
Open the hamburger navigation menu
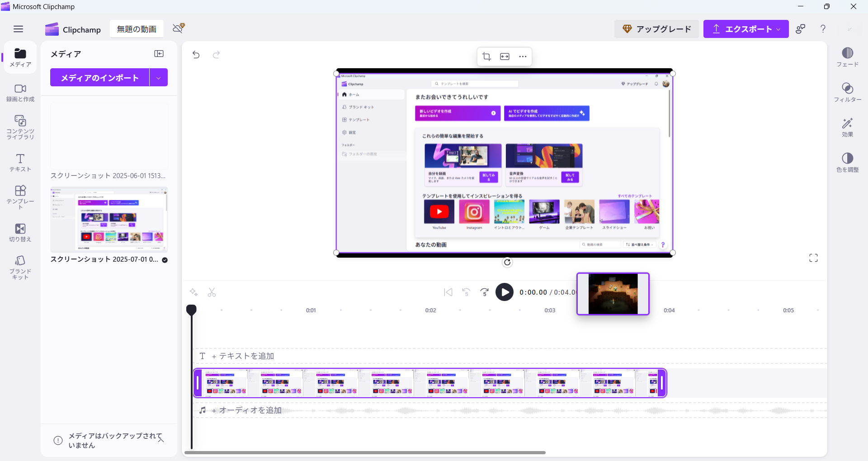click(x=18, y=29)
